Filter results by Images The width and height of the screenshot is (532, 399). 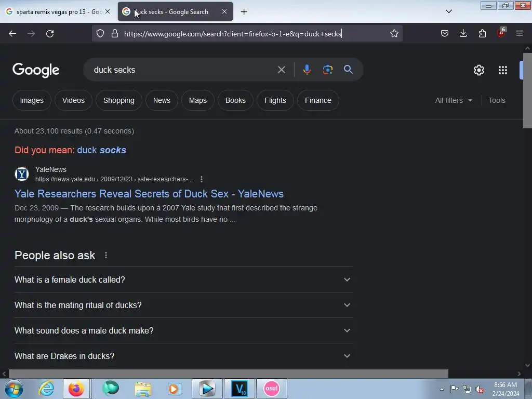[x=32, y=100]
